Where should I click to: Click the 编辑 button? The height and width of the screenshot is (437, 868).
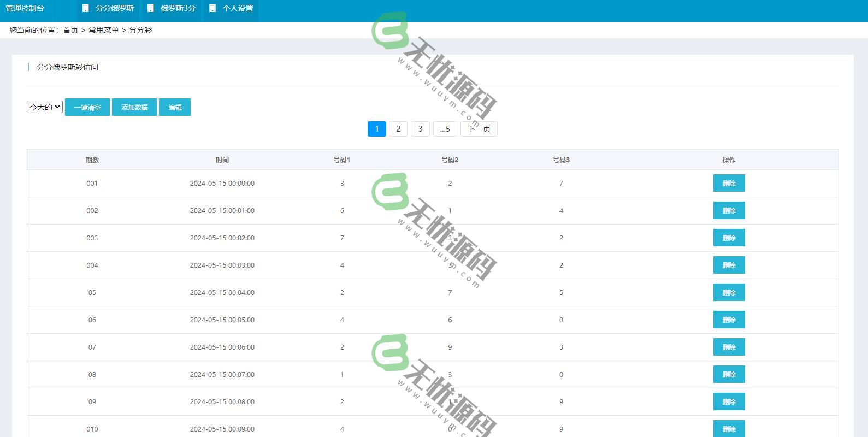point(175,107)
